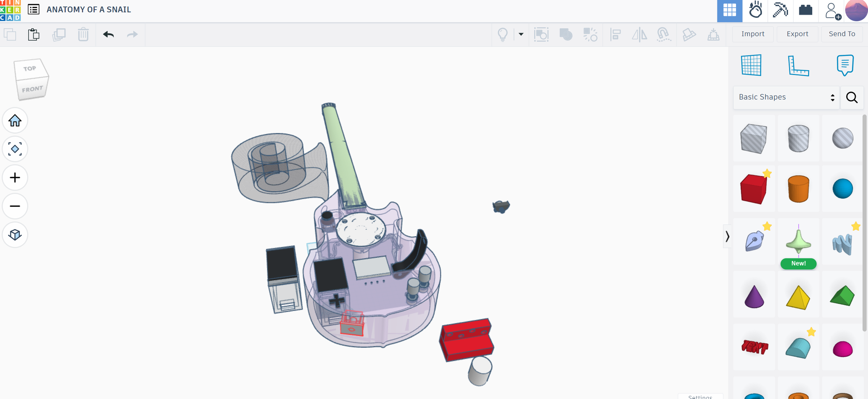Screen dimensions: 868x399
Task: Zoom in with the plus button
Action: (15, 177)
